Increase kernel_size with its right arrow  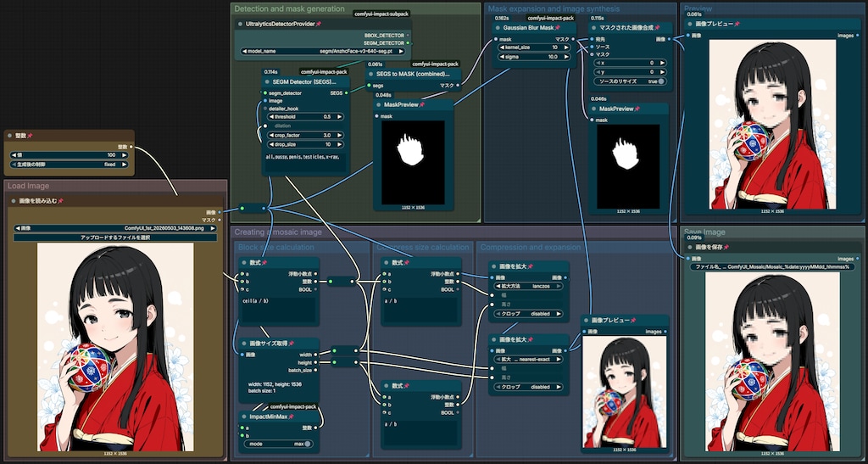pyautogui.click(x=567, y=48)
